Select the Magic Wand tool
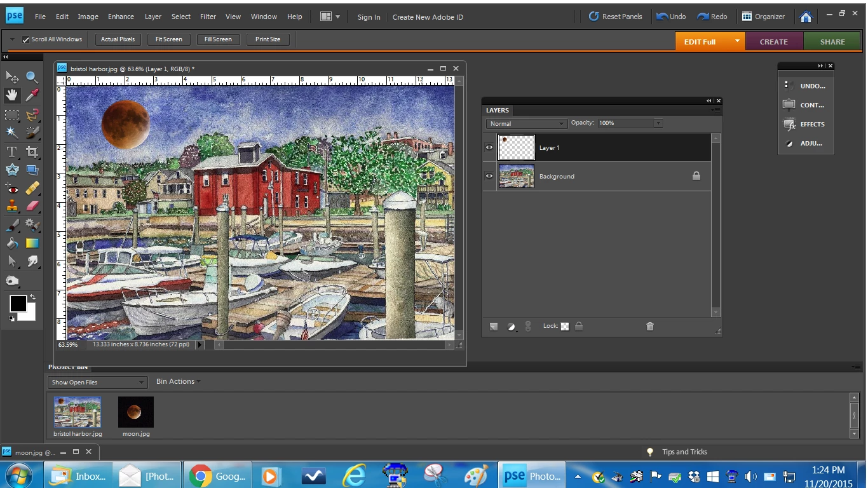Viewport: 868px width, 488px height. pyautogui.click(x=12, y=133)
